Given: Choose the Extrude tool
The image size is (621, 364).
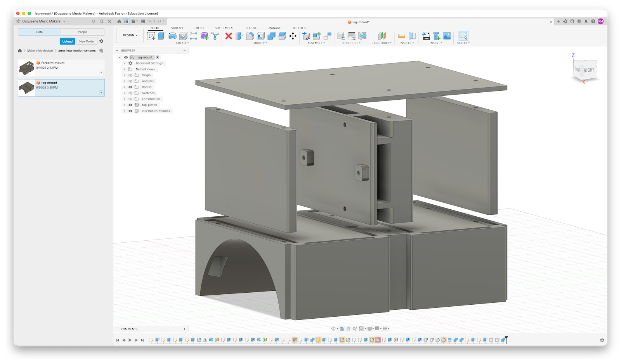Looking at the screenshot, I should pyautogui.click(x=162, y=36).
